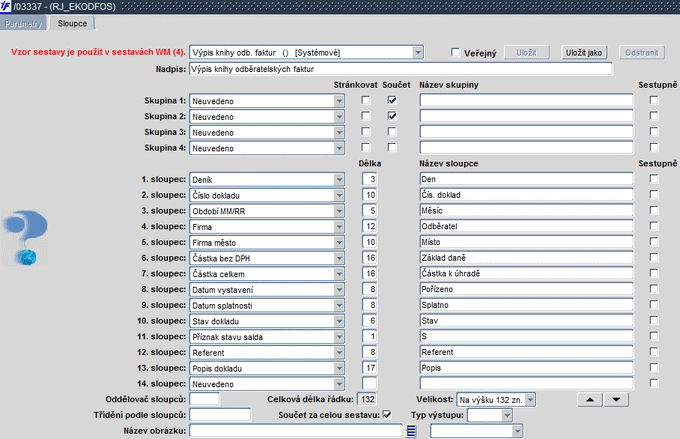Click the application icon in the title bar
Screen dimensions: 680x439
(6, 6)
